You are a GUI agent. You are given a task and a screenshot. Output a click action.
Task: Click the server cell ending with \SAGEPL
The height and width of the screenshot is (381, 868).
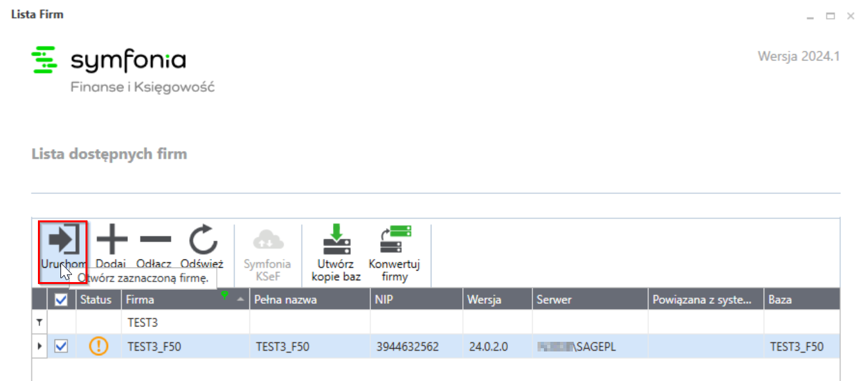tap(590, 346)
